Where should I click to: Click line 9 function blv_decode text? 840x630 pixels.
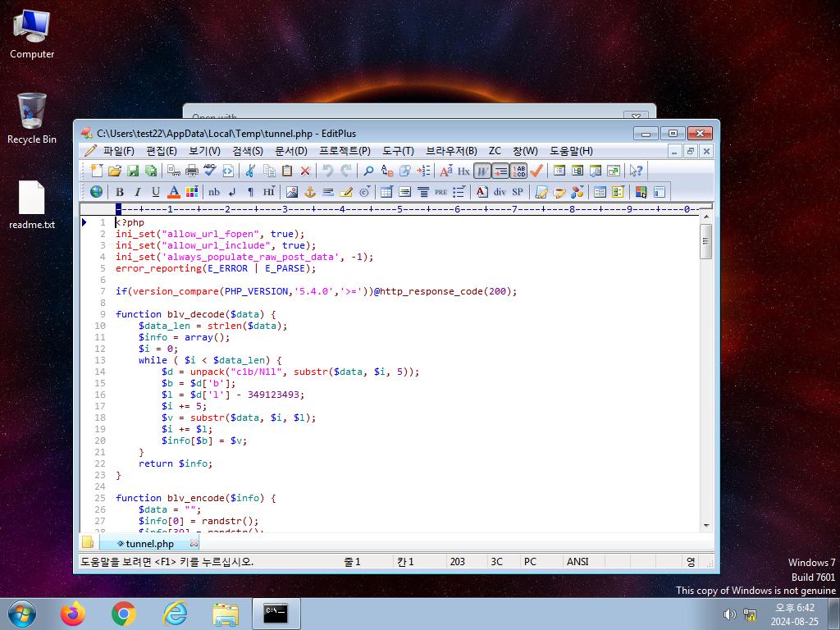195,314
